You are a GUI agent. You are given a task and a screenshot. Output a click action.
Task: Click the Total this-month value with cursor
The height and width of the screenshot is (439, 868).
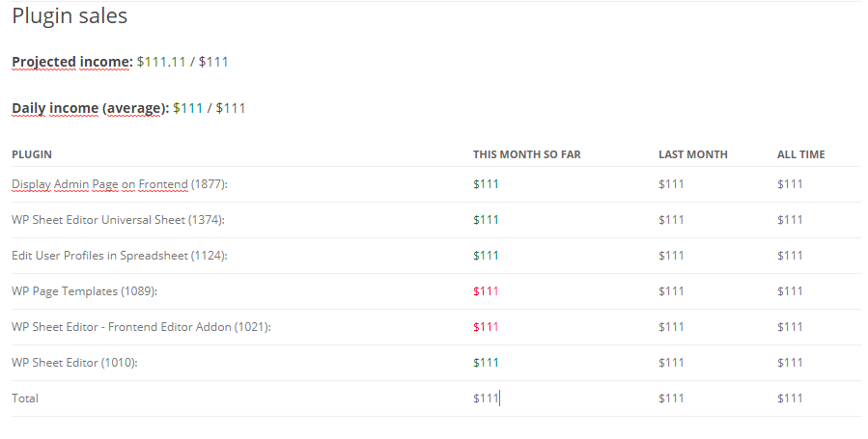[x=486, y=398]
